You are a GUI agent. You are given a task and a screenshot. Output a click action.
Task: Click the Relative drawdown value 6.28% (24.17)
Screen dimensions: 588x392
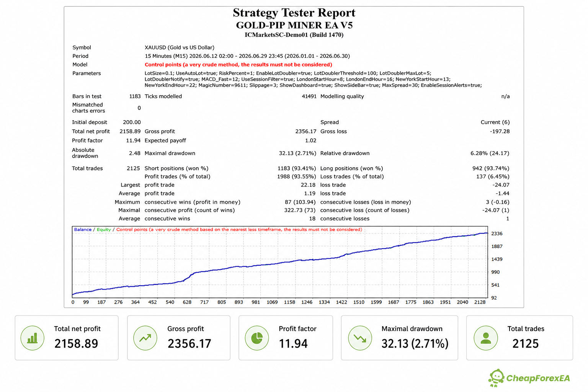pyautogui.click(x=490, y=153)
